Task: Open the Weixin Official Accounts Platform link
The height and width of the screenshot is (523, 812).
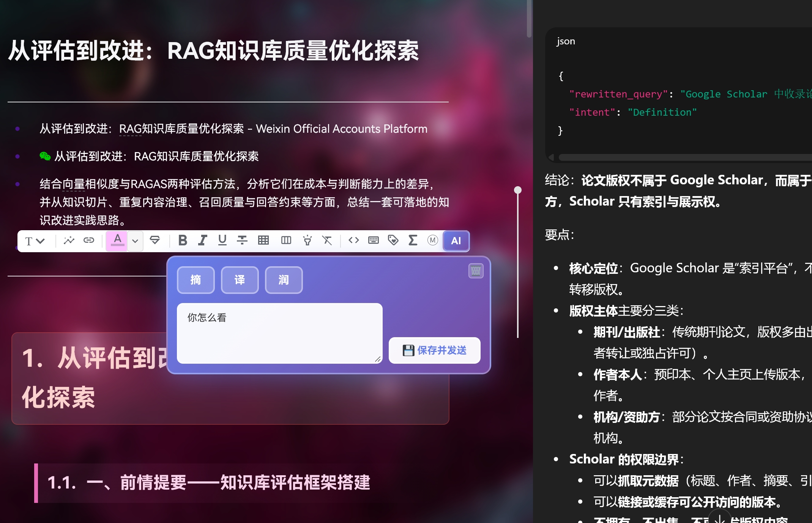Action: [x=341, y=129]
